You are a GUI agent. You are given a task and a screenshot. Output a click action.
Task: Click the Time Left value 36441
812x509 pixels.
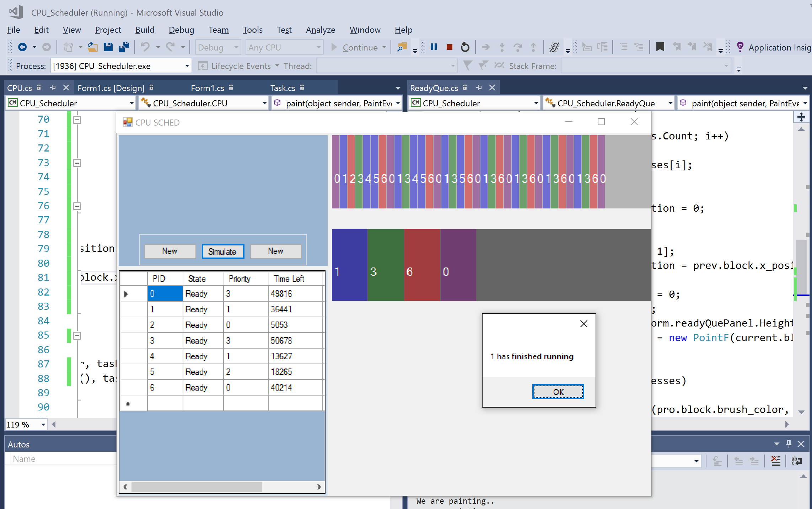click(281, 309)
